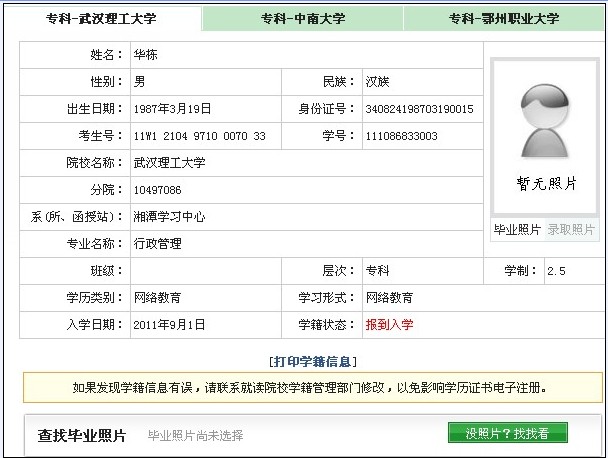Select the 学历类别 value 网络教育

[x=157, y=298]
